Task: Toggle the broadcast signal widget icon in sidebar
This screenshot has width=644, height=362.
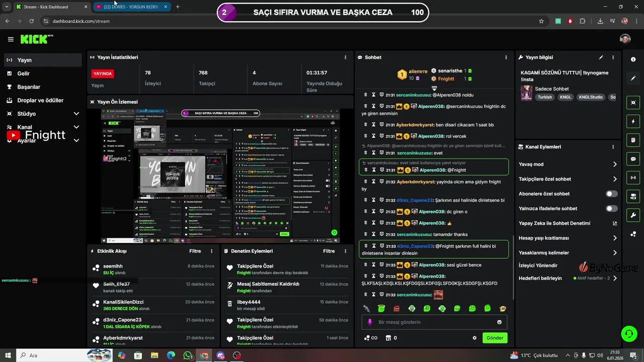Action: 633,177
